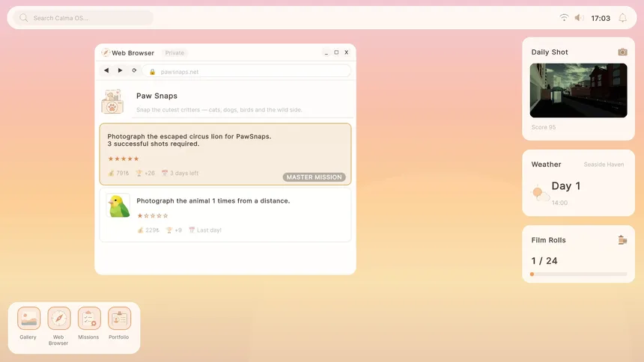
Task: Click the 1 / 24 film count
Action: coord(544,261)
